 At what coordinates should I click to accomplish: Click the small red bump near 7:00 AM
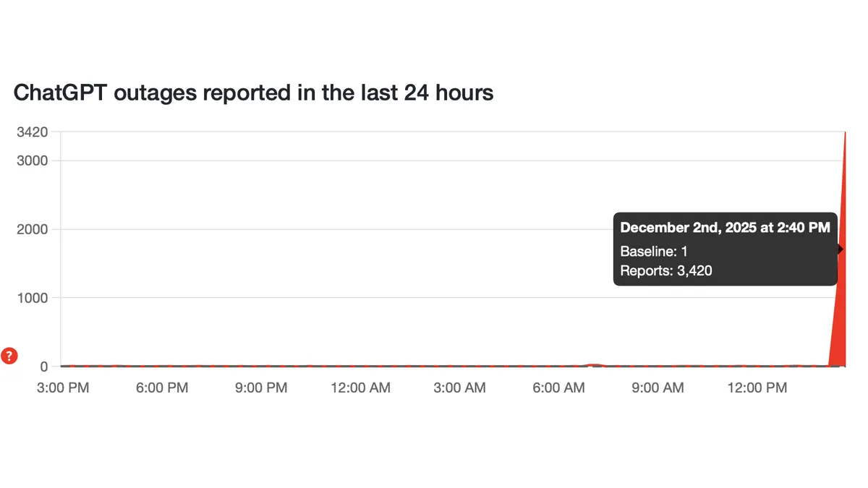point(594,365)
